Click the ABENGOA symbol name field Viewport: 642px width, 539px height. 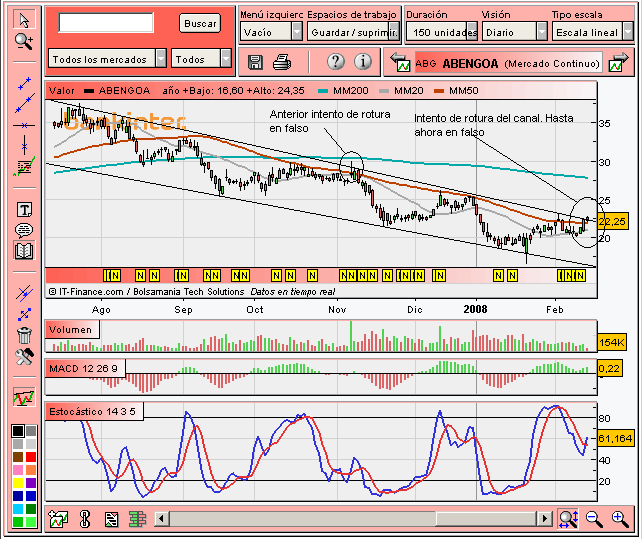click(509, 63)
